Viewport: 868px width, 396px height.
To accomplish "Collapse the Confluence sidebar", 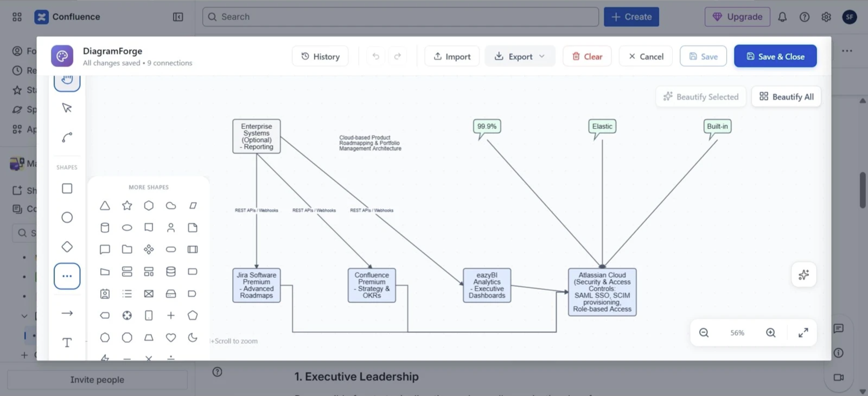I will 178,17.
